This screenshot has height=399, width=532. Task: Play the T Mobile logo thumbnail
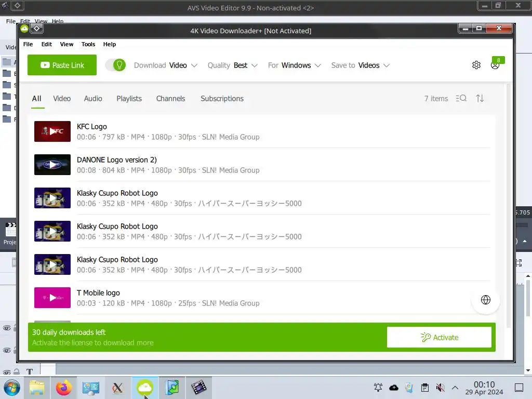pos(52,298)
